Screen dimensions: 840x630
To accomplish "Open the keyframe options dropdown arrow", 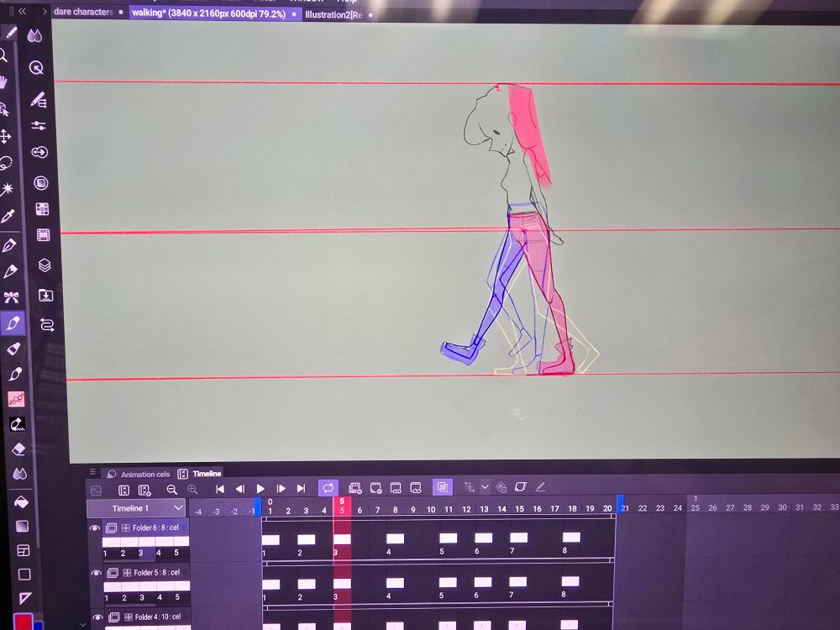I will click(x=485, y=487).
